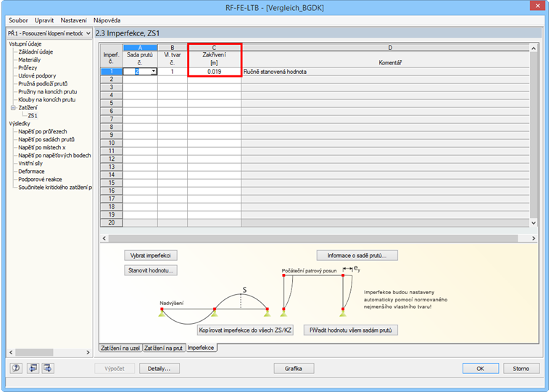Image resolution: width=551 pixels, height=392 pixels.
Task: Switch to Zatížení na prut tab
Action: (163, 348)
